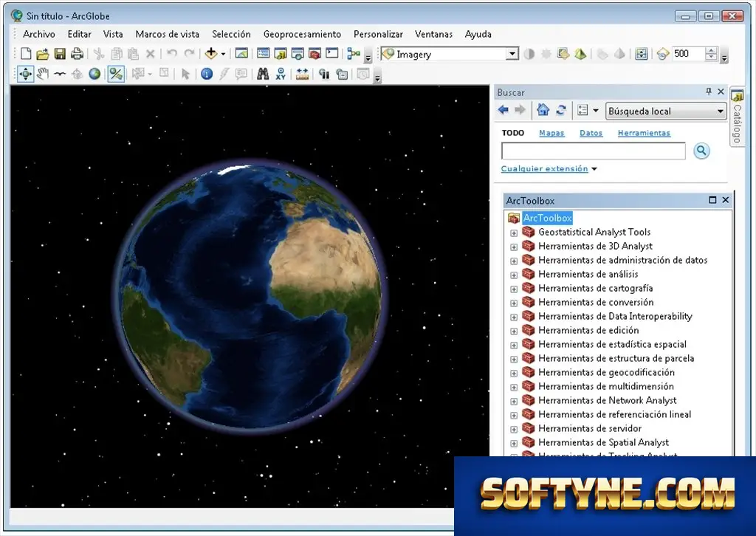Open the Búsqueda local dropdown
This screenshot has width=756, height=536.
click(x=720, y=111)
